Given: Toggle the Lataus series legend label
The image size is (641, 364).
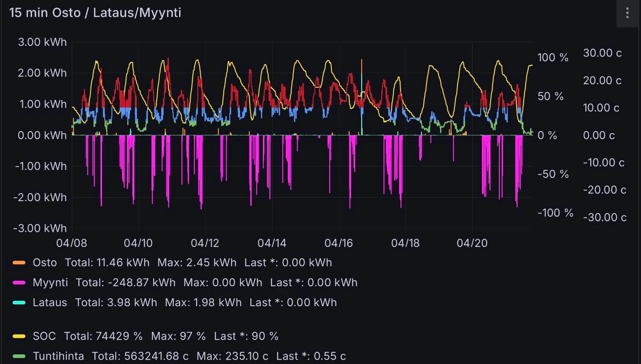Looking at the screenshot, I should [x=50, y=303].
